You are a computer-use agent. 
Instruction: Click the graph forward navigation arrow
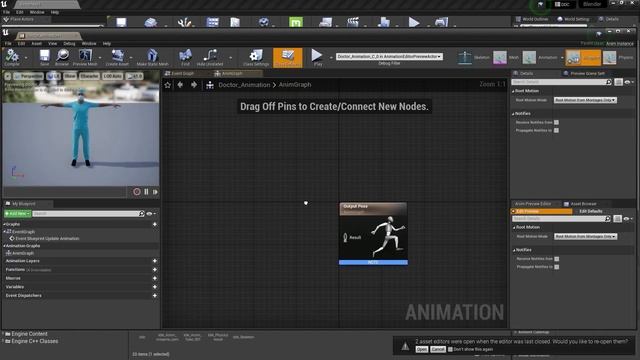194,84
